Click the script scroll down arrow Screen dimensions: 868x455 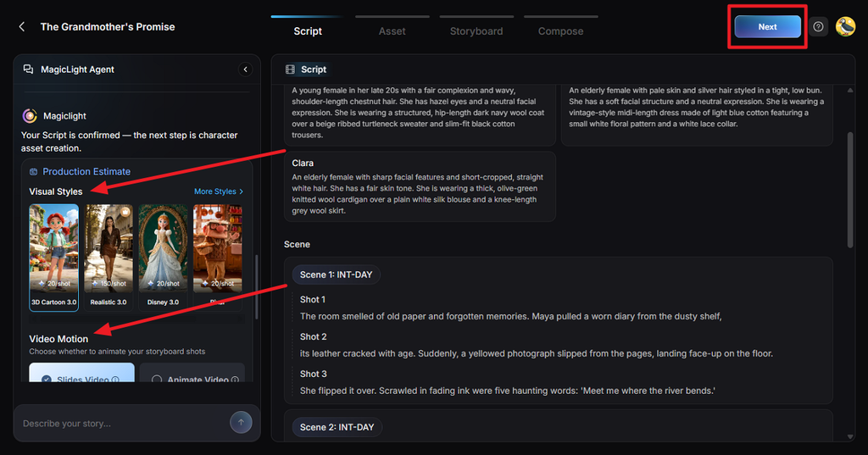tap(850, 436)
